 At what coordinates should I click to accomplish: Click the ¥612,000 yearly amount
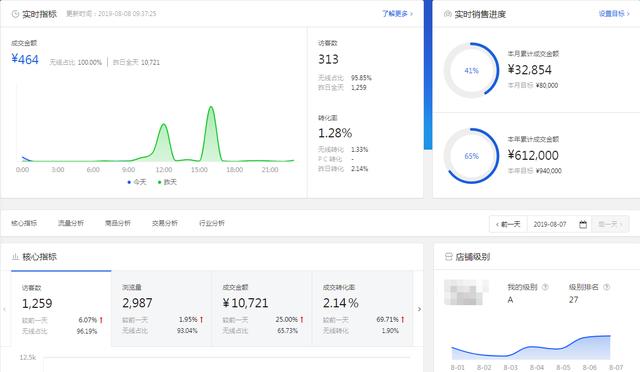tap(533, 155)
